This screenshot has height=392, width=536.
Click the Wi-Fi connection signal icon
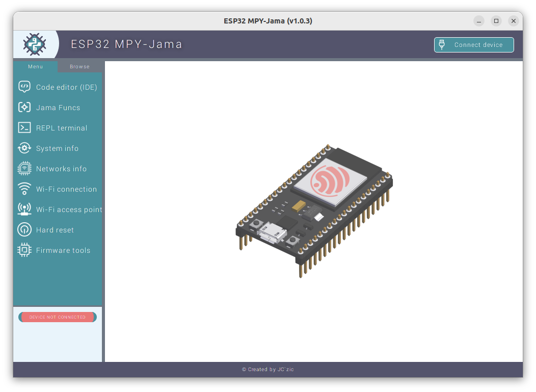24,189
